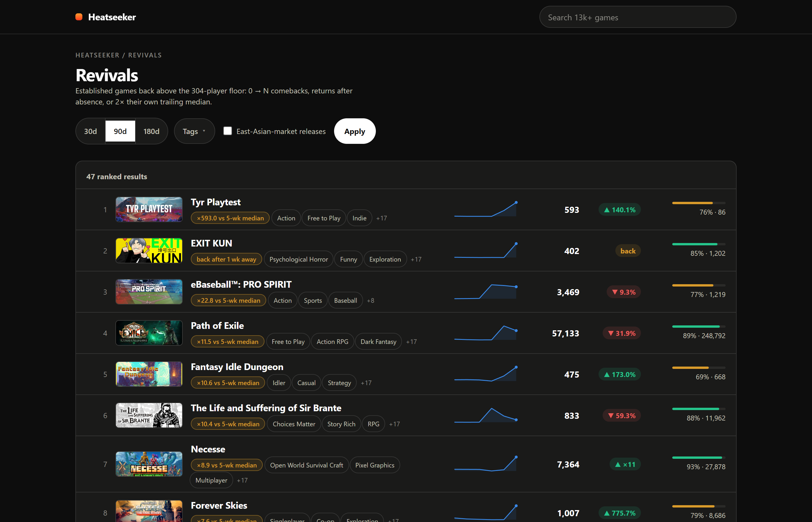Select the 180d time range
Viewport: 812px width, 522px height.
pyautogui.click(x=151, y=131)
